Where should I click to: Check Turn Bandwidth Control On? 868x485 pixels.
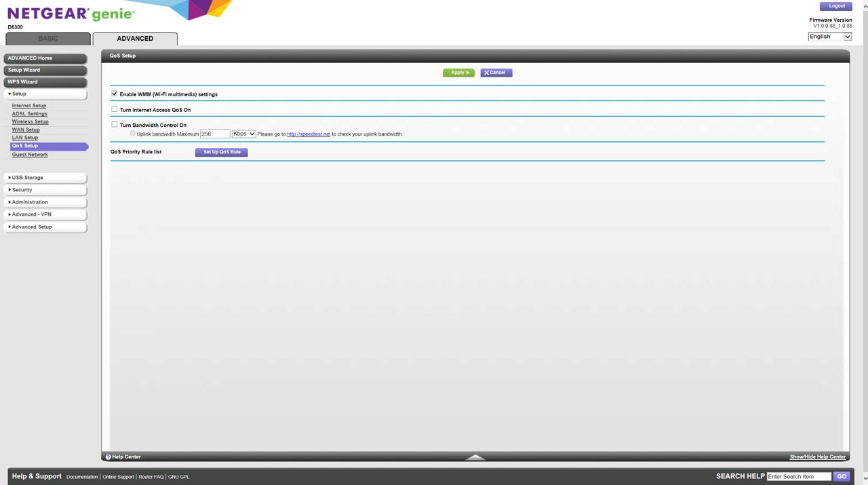115,125
